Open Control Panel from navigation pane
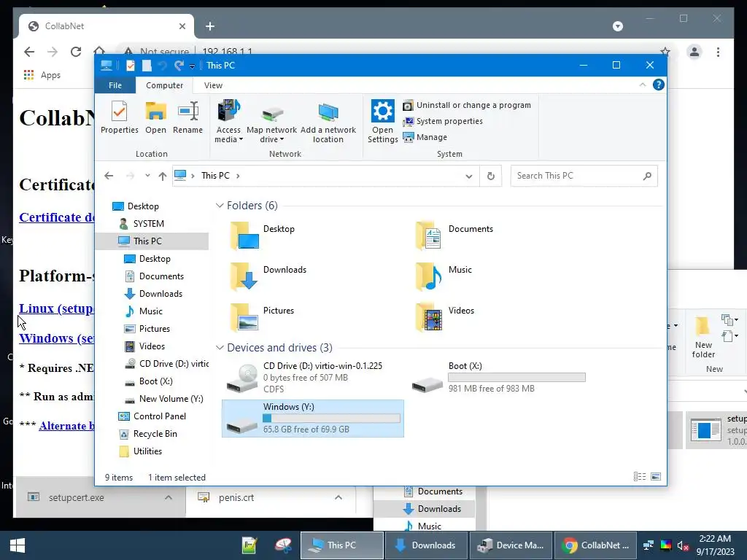The width and height of the screenshot is (747, 560). 159,416
